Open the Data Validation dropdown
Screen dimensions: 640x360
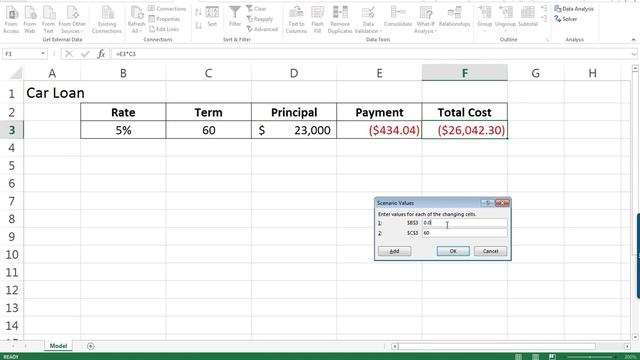[368, 20]
